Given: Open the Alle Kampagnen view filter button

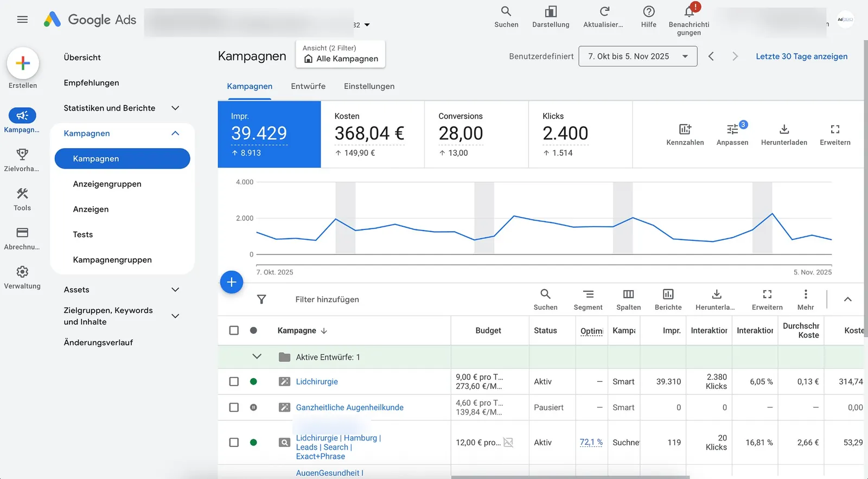Looking at the screenshot, I should point(341,54).
